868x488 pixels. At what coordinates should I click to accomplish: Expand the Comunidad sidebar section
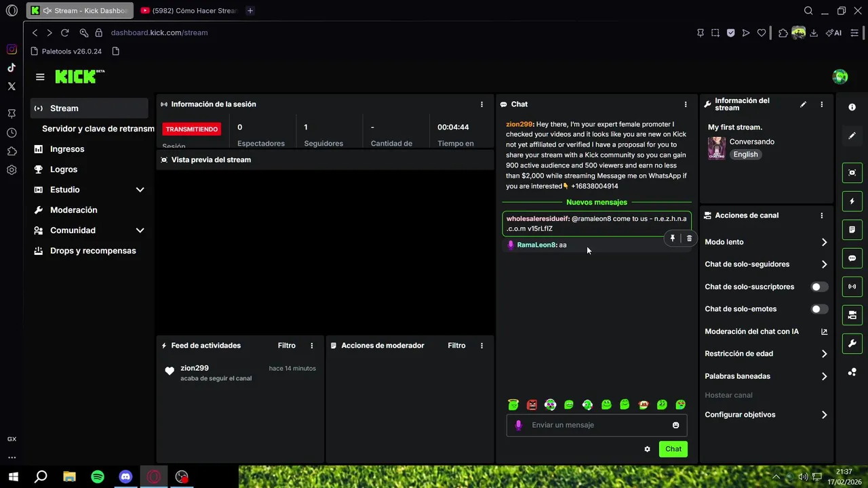pyautogui.click(x=89, y=230)
